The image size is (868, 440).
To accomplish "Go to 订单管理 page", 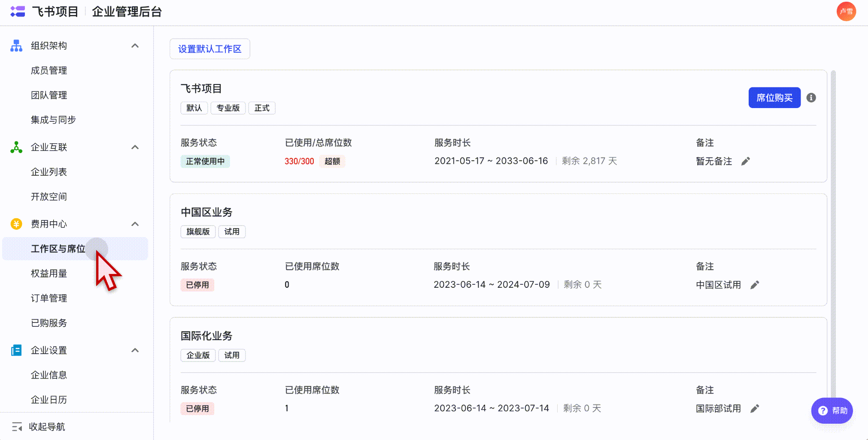I will pyautogui.click(x=49, y=298).
